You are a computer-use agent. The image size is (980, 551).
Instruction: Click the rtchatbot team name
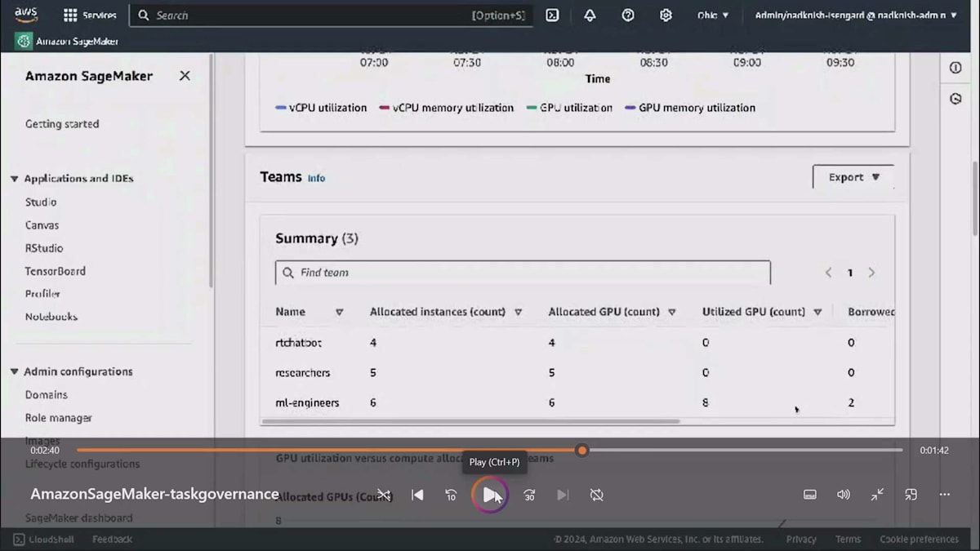[x=299, y=343]
